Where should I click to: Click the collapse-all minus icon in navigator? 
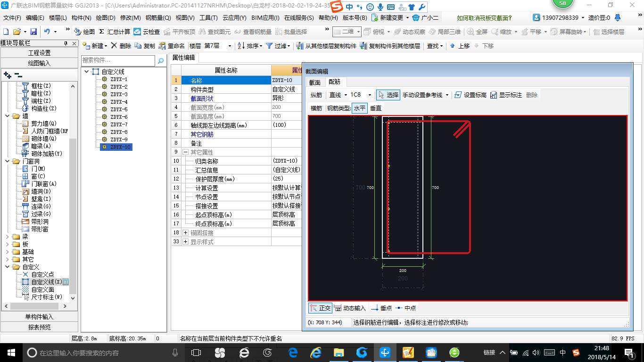click(x=18, y=74)
